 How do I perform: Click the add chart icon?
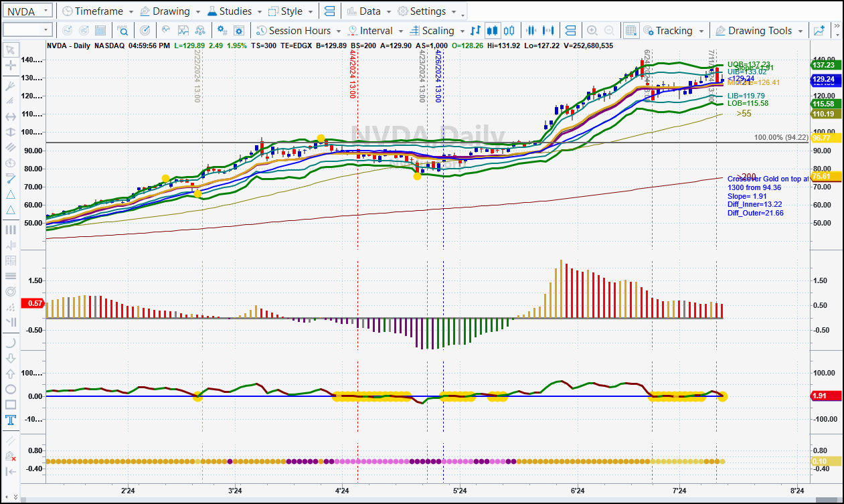(x=820, y=31)
